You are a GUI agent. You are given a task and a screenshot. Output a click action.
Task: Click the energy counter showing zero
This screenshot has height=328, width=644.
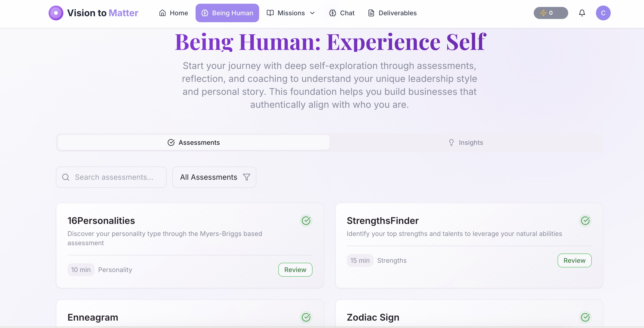pyautogui.click(x=551, y=13)
